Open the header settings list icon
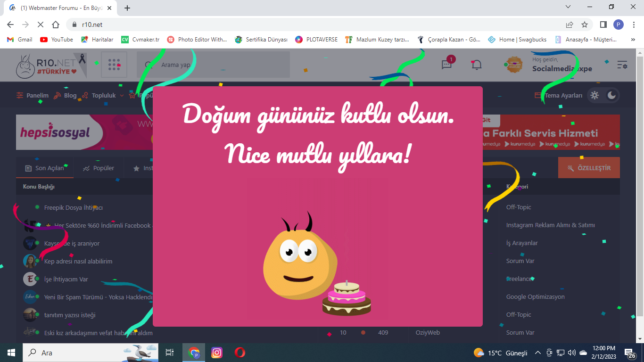 622,65
